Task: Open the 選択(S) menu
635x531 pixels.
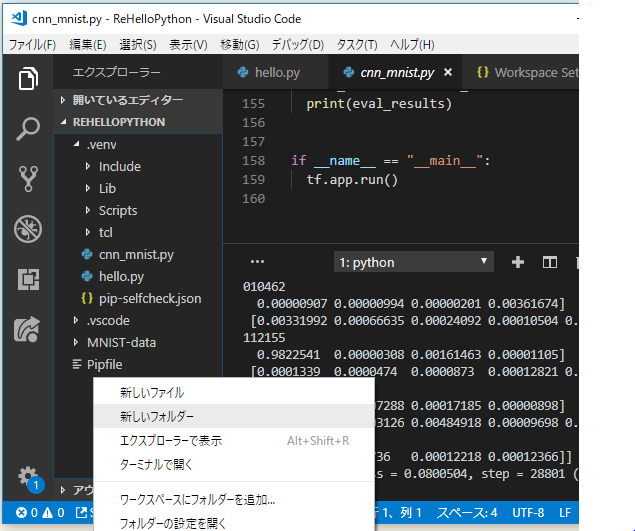Action: [x=138, y=45]
